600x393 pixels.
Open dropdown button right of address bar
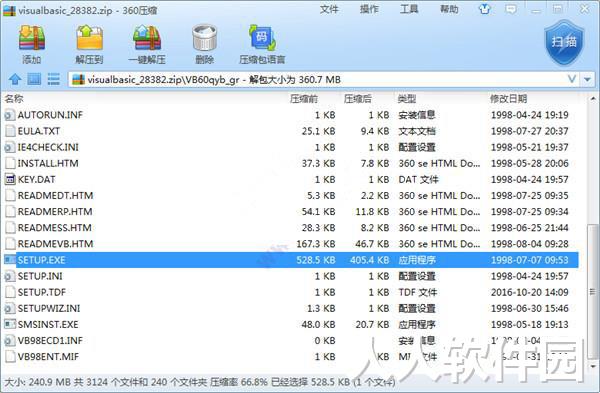pyautogui.click(x=587, y=79)
